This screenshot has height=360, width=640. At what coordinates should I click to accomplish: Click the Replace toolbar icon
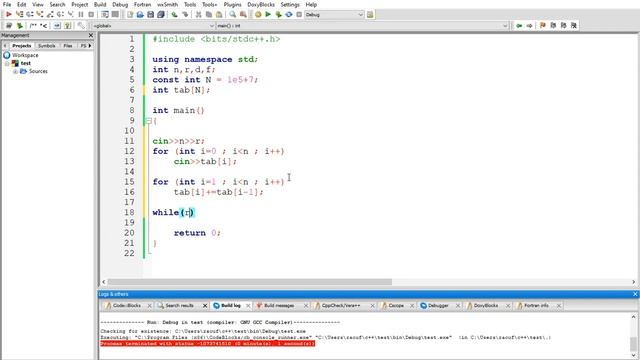[243, 14]
